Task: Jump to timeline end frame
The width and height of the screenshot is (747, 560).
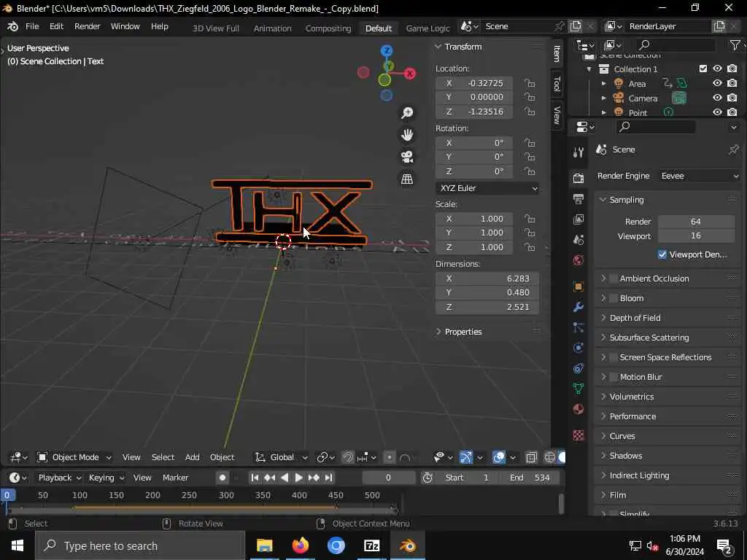Action: pos(329,478)
